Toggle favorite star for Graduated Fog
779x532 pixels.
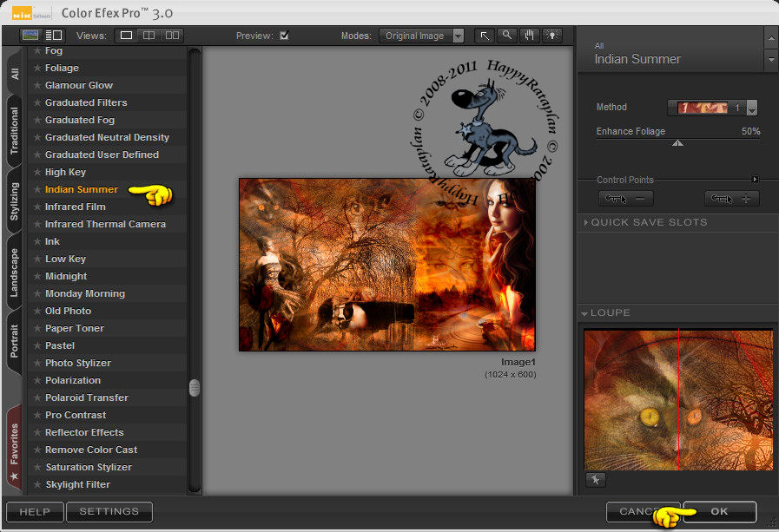point(37,120)
